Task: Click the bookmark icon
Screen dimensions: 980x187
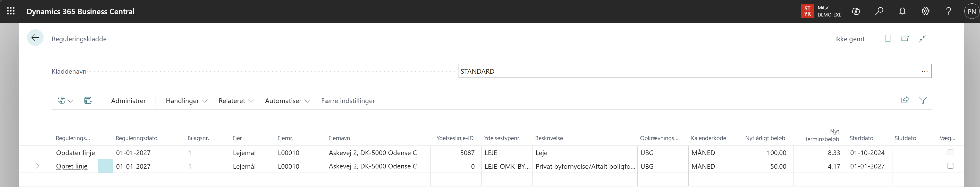Action: [888, 39]
